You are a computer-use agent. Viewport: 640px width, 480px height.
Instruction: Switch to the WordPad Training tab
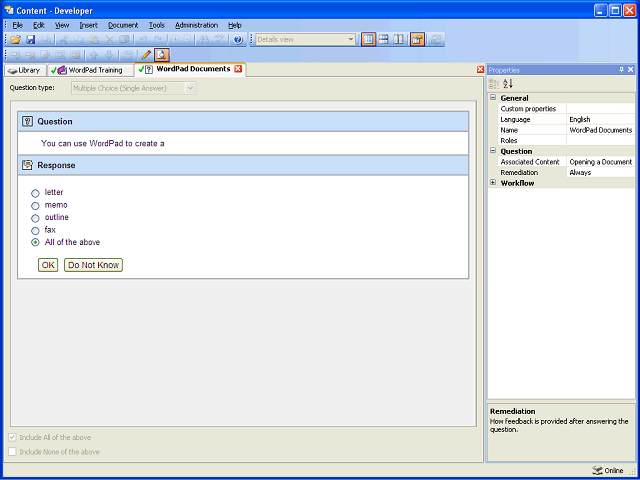coord(90,70)
